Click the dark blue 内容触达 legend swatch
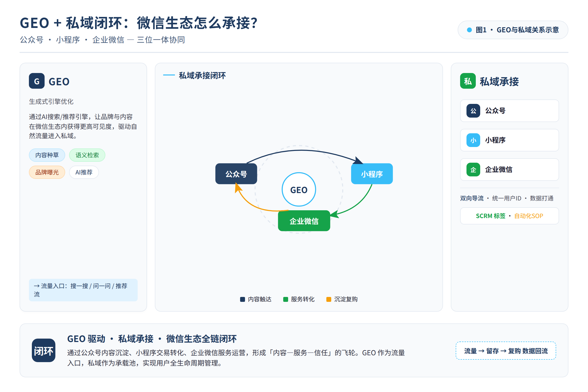 click(242, 299)
